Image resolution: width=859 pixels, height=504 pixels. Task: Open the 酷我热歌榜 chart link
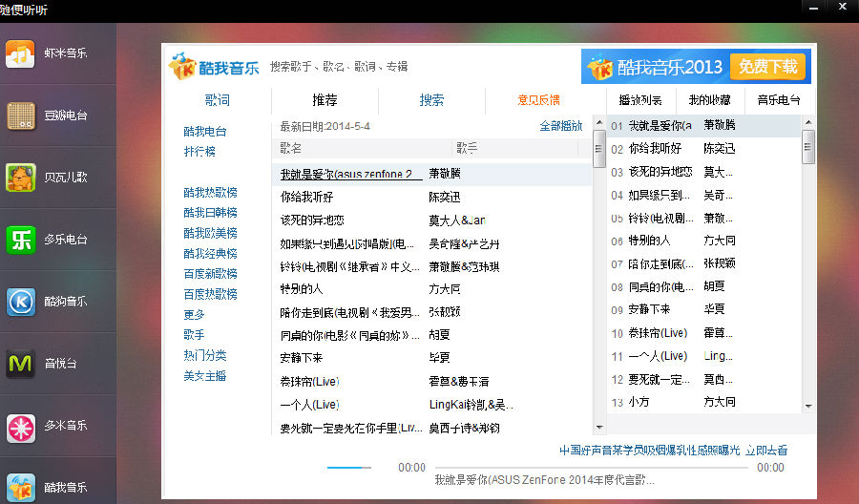coord(210,192)
